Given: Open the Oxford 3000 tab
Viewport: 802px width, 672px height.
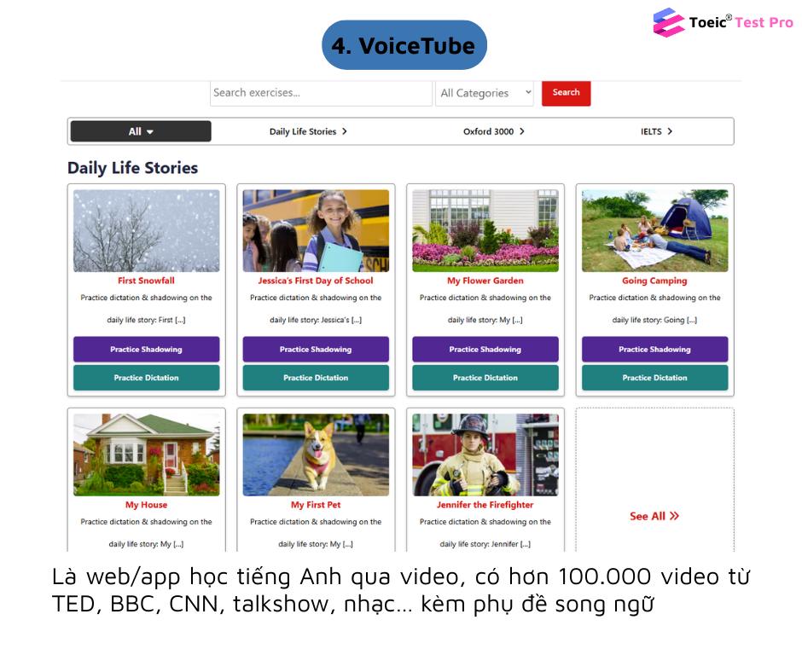Looking at the screenshot, I should click(x=494, y=131).
